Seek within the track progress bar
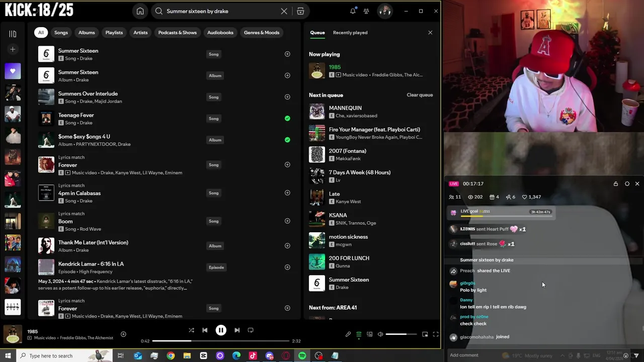644x362 pixels. [221, 341]
